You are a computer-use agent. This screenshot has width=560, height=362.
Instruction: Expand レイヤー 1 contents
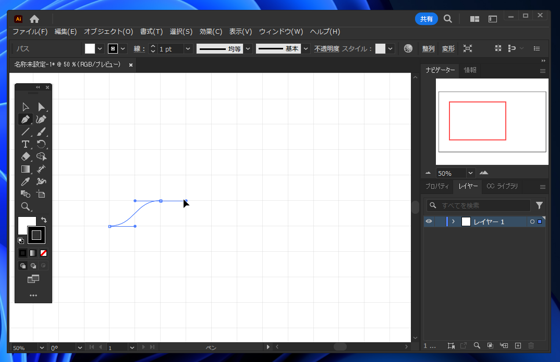click(x=453, y=222)
